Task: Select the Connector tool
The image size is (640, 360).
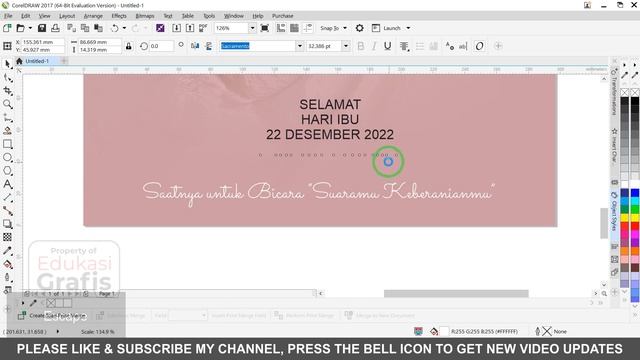Action: tap(7, 211)
